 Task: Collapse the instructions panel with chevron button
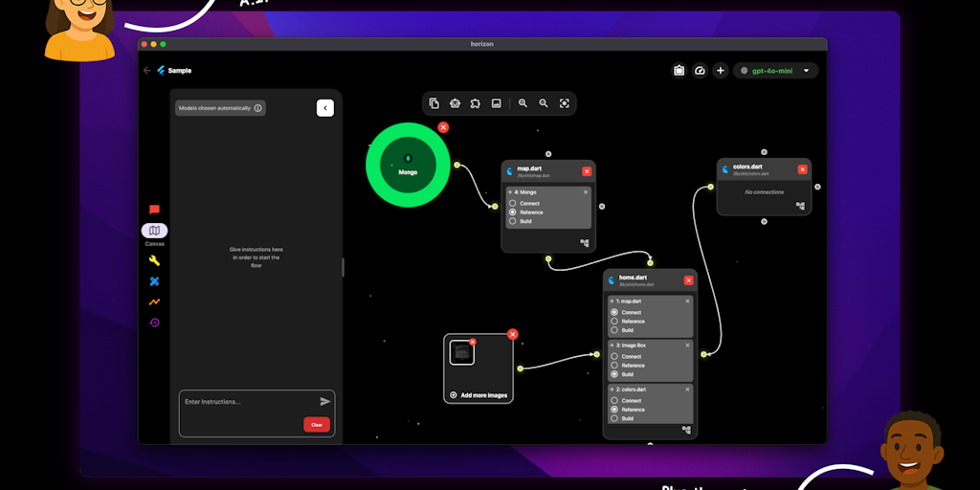tap(324, 108)
